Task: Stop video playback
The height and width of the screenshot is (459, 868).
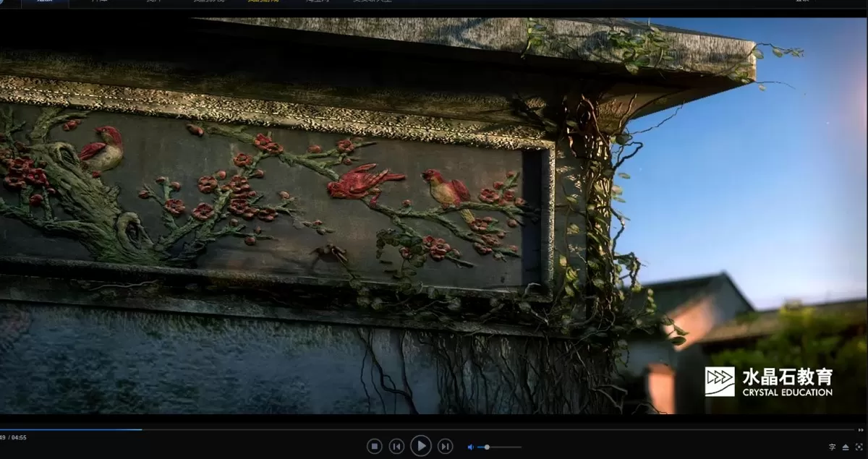Action: click(374, 446)
